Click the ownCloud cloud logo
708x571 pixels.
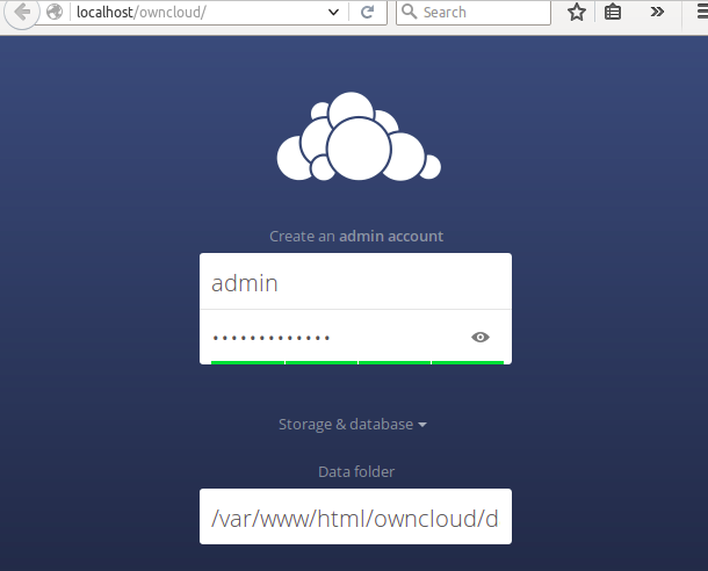[359, 136]
